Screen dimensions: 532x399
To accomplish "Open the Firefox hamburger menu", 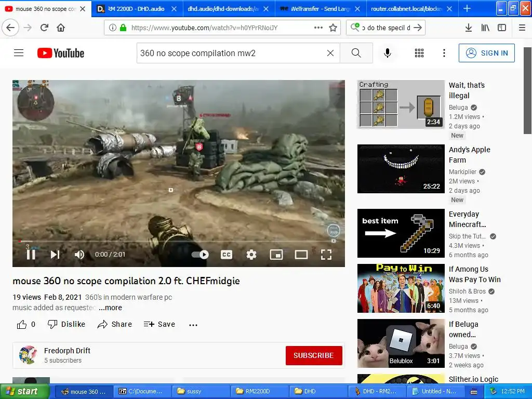I will tap(522, 28).
